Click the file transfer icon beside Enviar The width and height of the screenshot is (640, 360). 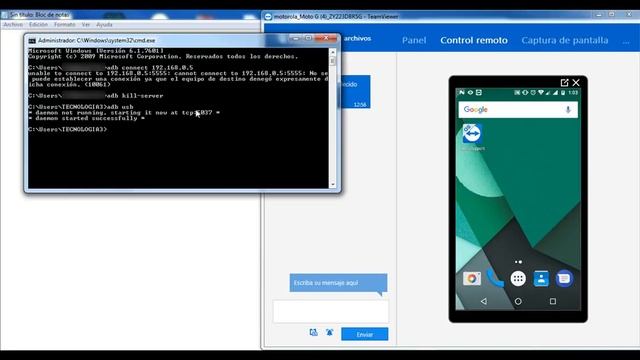[x=313, y=333]
